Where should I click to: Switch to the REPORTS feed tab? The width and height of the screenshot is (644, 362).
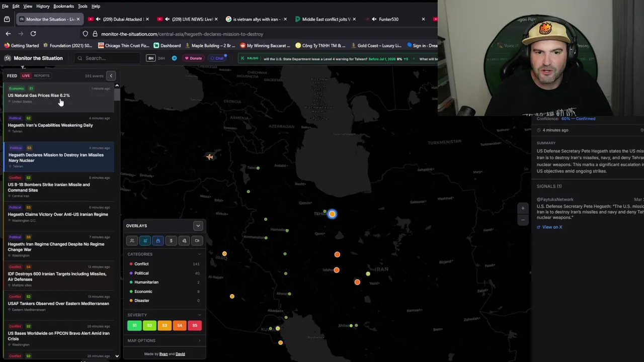point(42,76)
